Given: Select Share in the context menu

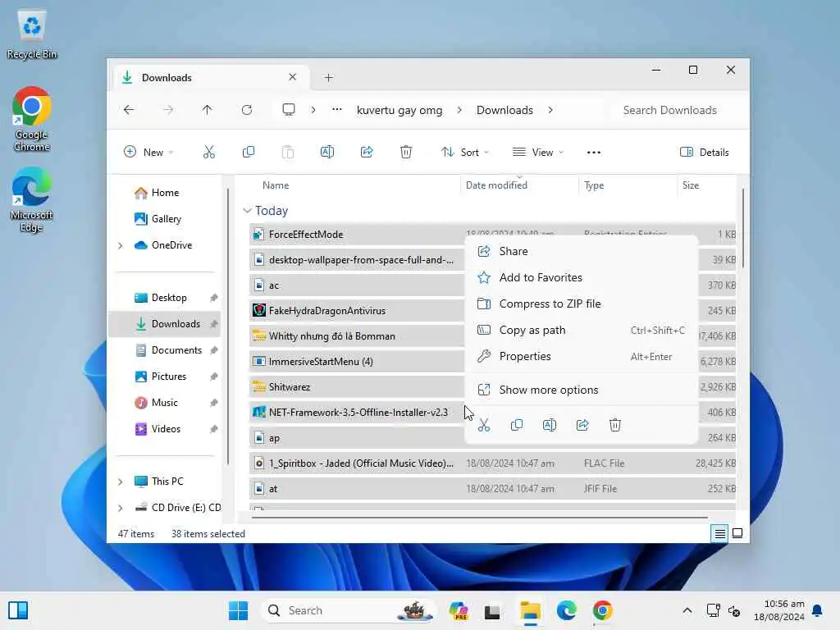Looking at the screenshot, I should click(x=582, y=251).
